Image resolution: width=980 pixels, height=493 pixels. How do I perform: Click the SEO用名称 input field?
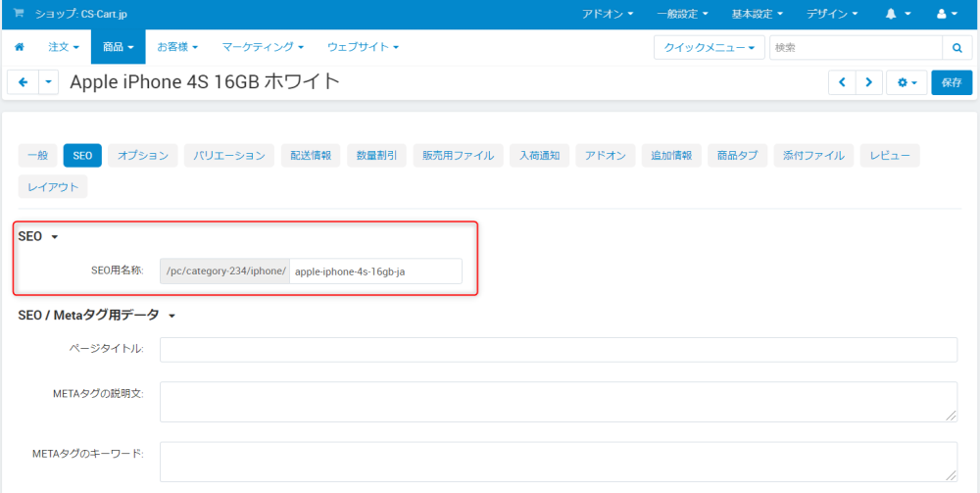pos(375,271)
